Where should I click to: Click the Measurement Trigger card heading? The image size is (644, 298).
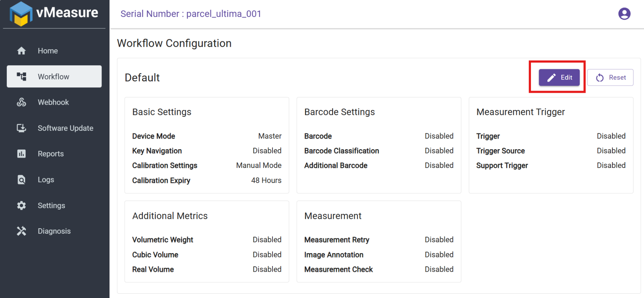point(520,112)
